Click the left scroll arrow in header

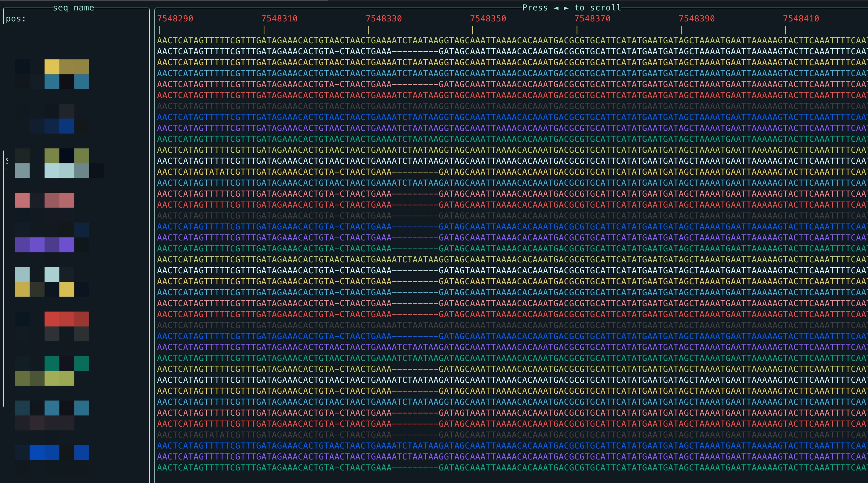coord(556,8)
